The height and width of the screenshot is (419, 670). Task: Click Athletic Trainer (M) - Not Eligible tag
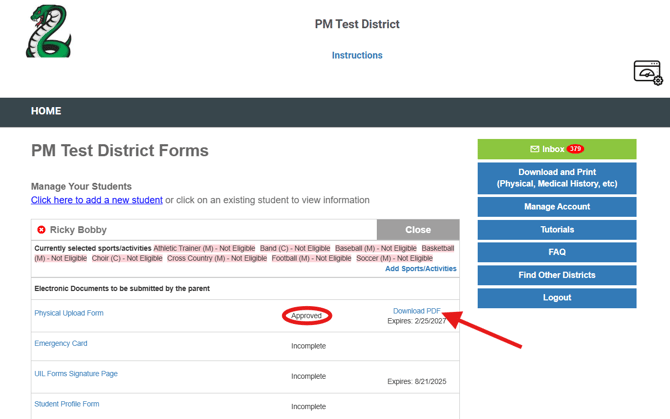[204, 248]
